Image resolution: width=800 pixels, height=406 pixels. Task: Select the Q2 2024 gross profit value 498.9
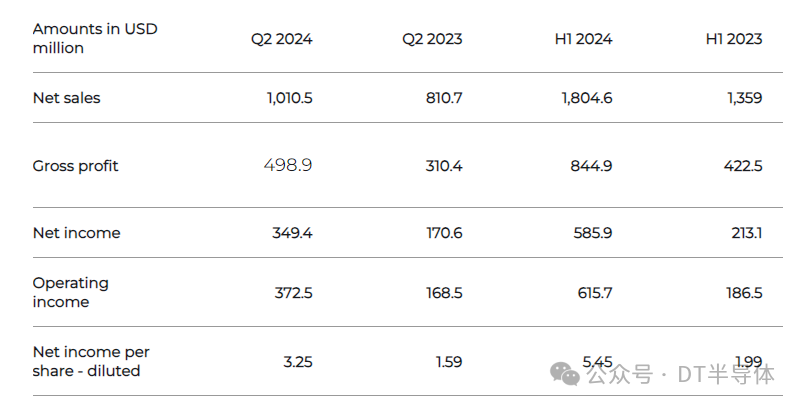click(x=288, y=165)
